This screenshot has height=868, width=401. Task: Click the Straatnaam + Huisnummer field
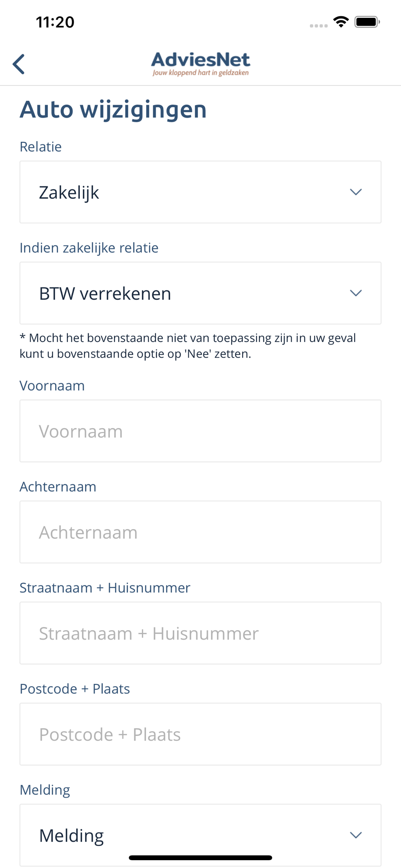pyautogui.click(x=200, y=633)
